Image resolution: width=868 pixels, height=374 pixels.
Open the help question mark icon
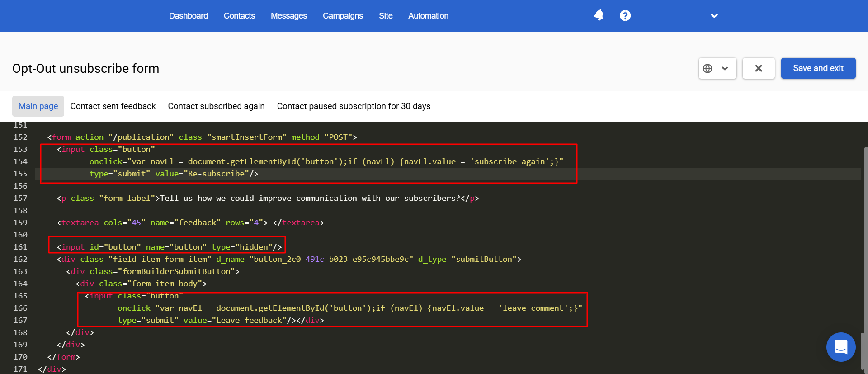[625, 15]
